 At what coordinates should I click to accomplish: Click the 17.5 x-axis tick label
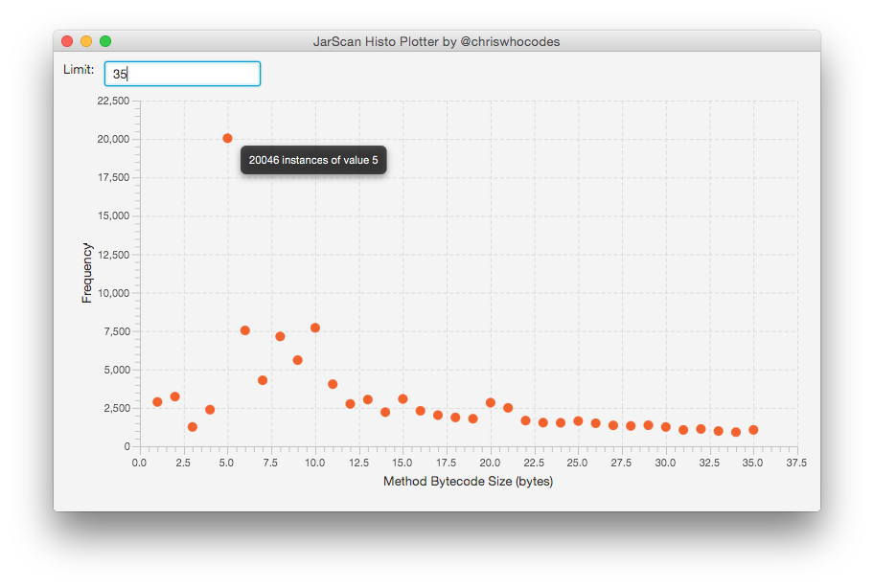tap(446, 463)
